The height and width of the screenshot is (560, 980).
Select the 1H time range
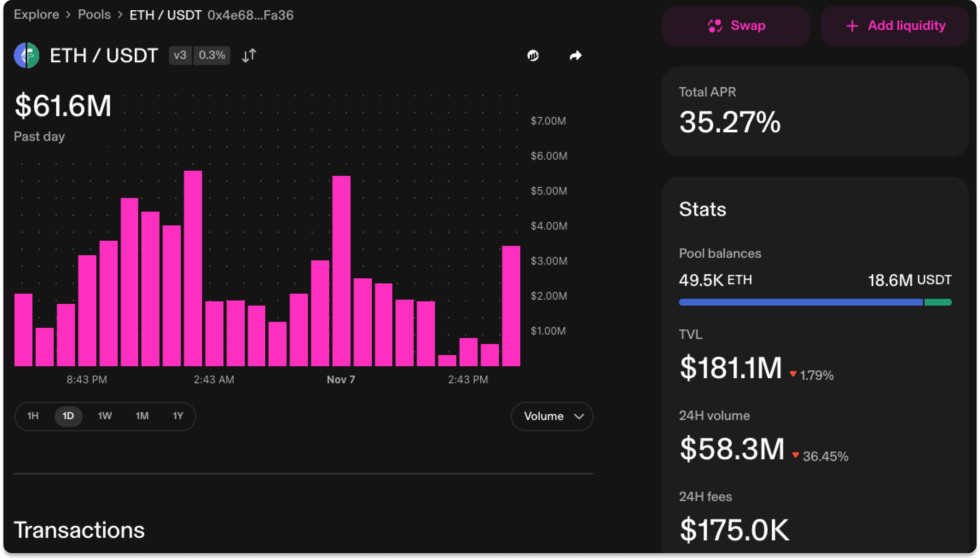coord(33,416)
